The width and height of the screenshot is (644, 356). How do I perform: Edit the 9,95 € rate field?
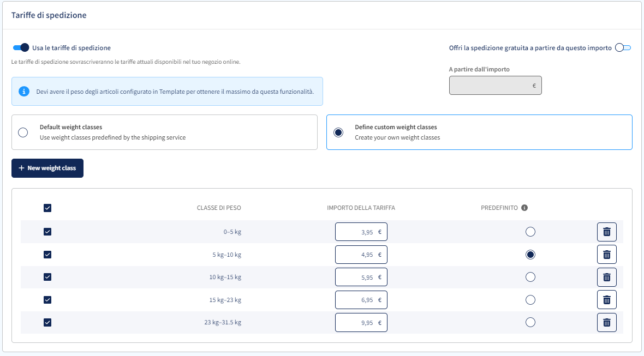pos(361,322)
